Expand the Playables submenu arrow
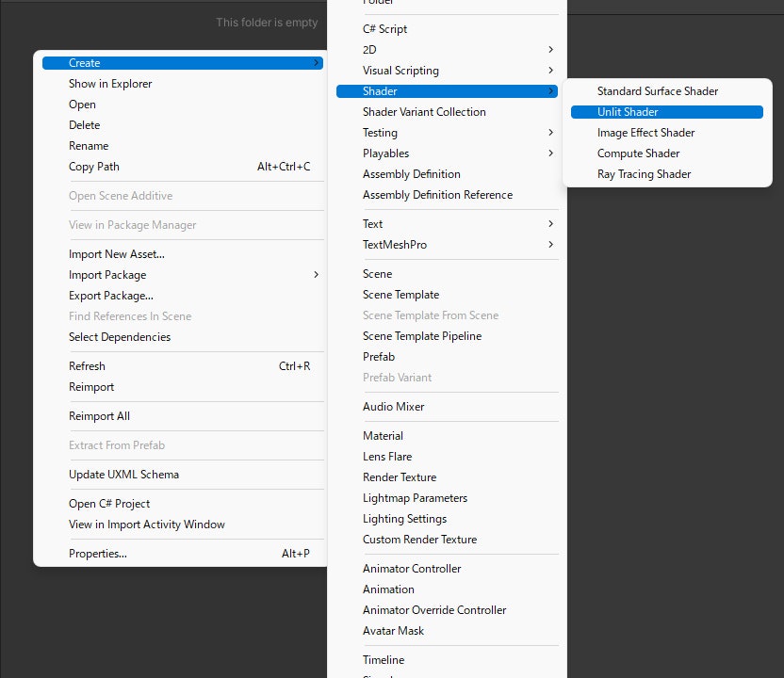 pos(550,153)
